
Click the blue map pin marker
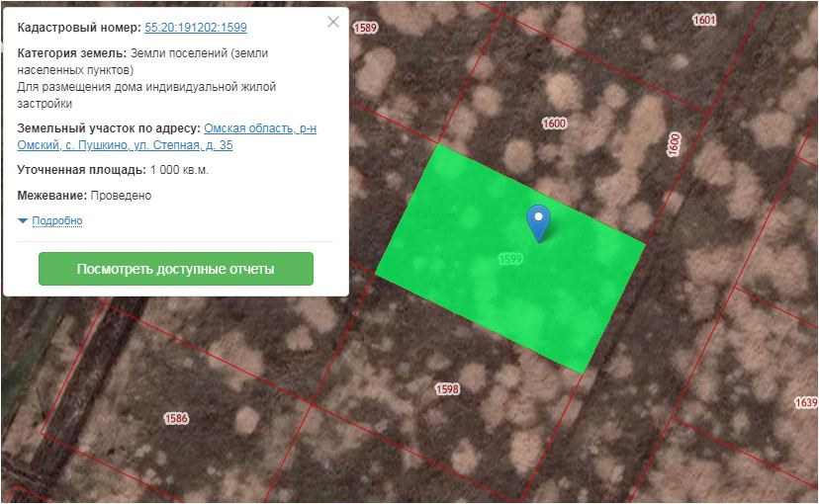pos(538,223)
